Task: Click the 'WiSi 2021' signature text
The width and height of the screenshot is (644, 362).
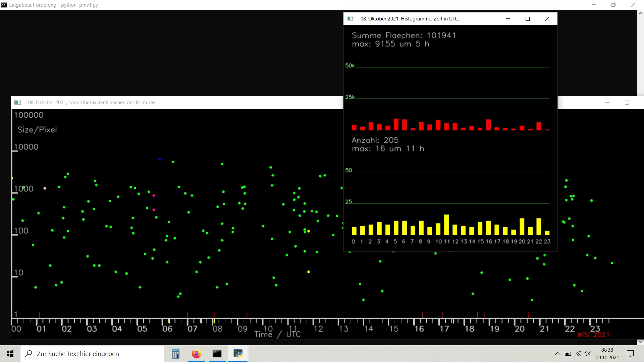Action: tap(593, 335)
